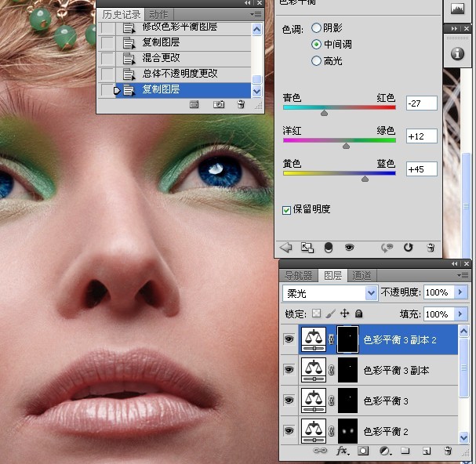Screen dimensions: 476x464
Task: Open the Layers panel flyout menu
Action: click(463, 275)
